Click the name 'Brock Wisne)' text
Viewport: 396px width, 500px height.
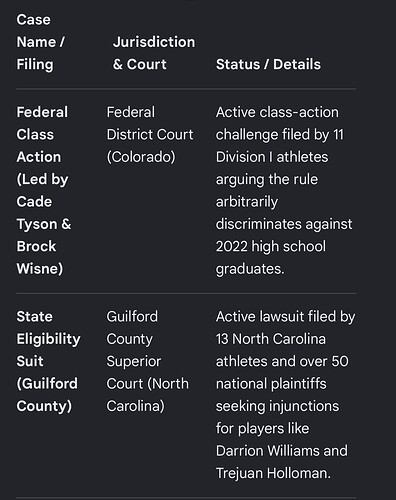click(40, 257)
